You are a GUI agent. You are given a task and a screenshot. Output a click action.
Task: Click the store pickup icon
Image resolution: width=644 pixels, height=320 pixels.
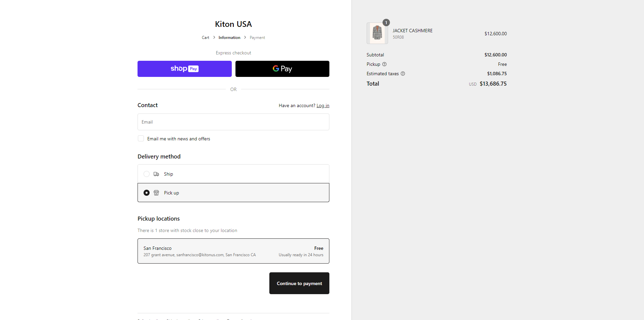pos(156,193)
